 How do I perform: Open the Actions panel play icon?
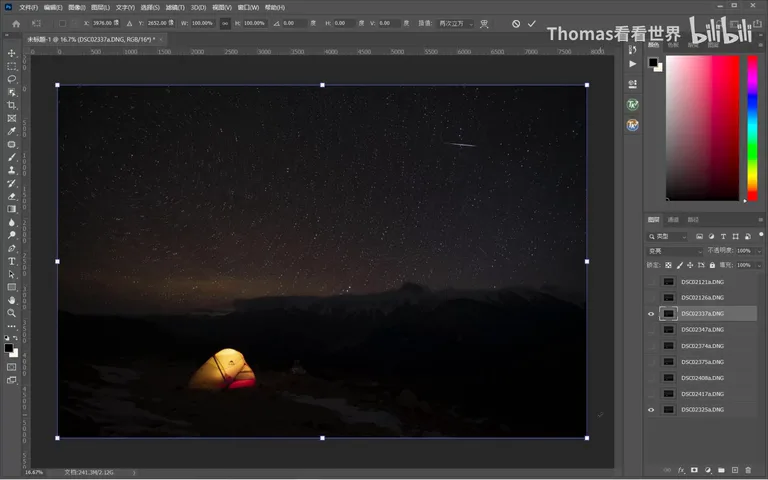point(632,64)
